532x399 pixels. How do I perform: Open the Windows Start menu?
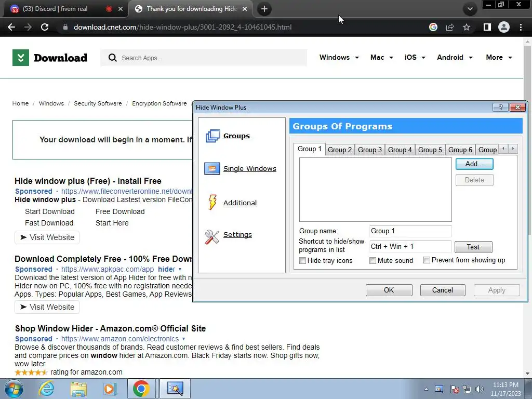[x=14, y=389]
